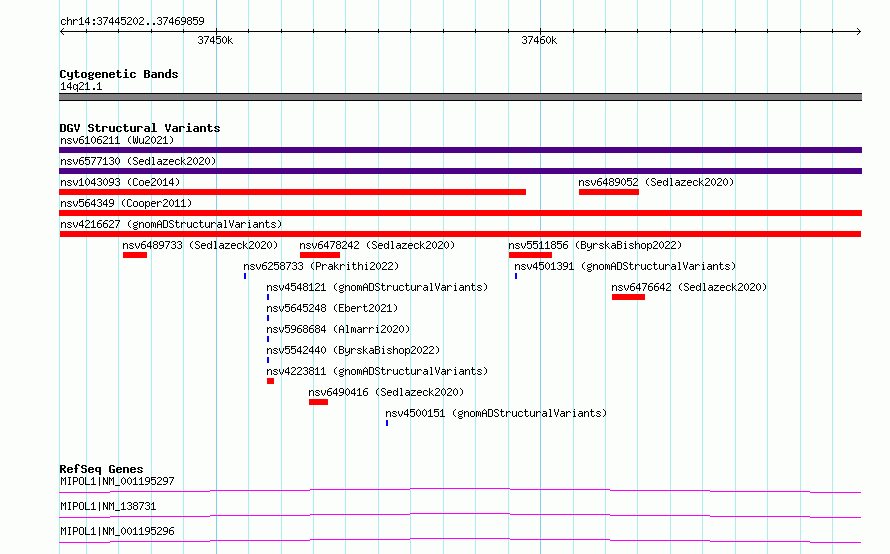Click the nsv6476642 red variant bar

point(628,297)
